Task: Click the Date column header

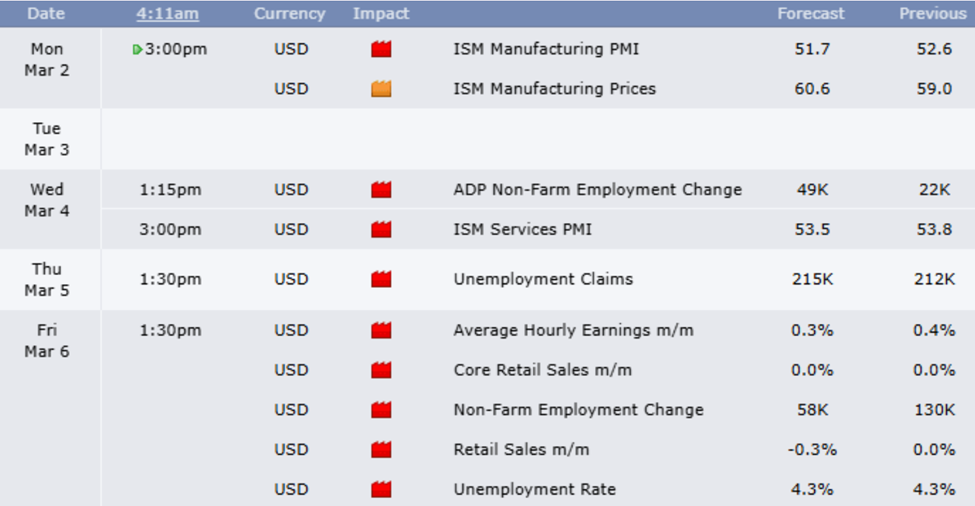Action: [x=46, y=14]
